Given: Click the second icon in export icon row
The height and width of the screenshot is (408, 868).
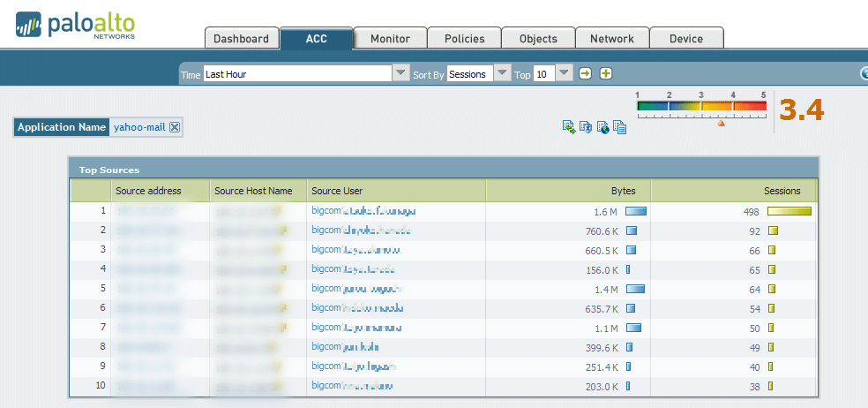Looking at the screenshot, I should 586,127.
